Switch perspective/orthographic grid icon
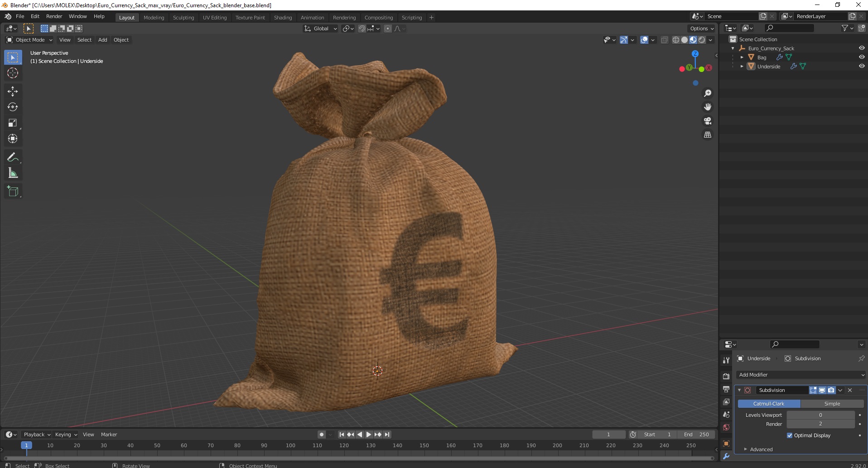The image size is (868, 468). (708, 135)
